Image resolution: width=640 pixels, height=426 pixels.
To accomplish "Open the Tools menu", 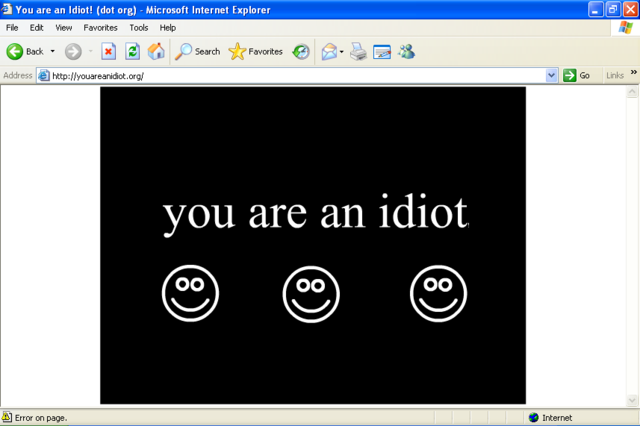I will point(139,28).
